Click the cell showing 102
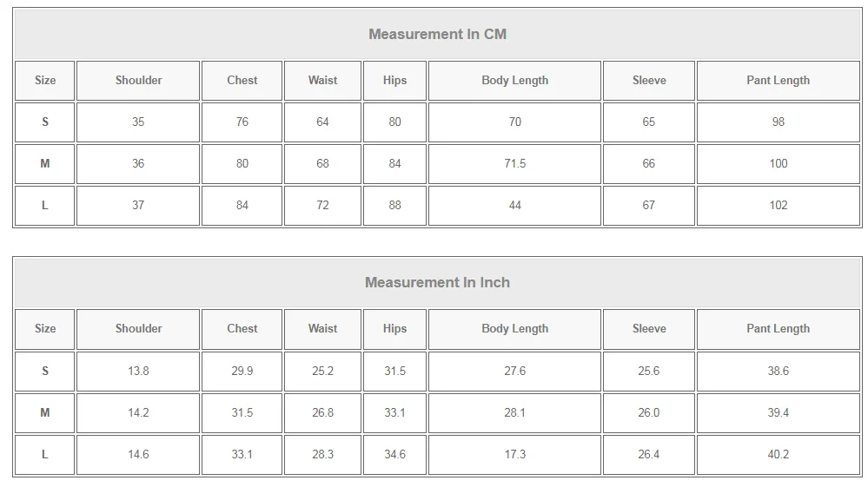The width and height of the screenshot is (868, 487). point(778,206)
